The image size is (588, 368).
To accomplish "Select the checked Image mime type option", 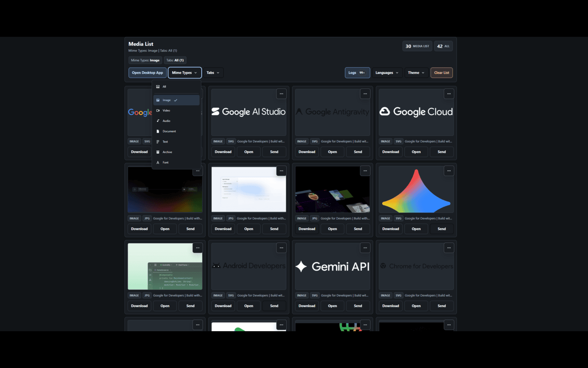I will pyautogui.click(x=176, y=100).
